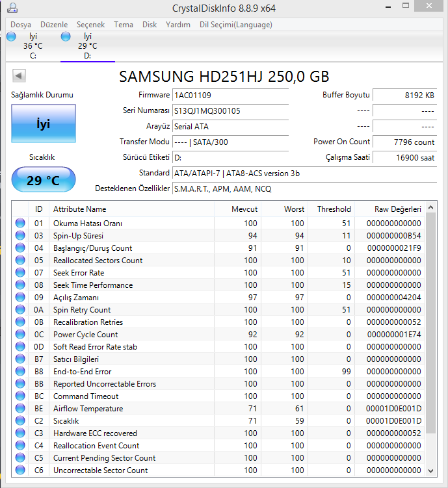Viewport: 448px width, 488px height.
Task: Click status orb for Command Timeout row
Action: pos(20,396)
